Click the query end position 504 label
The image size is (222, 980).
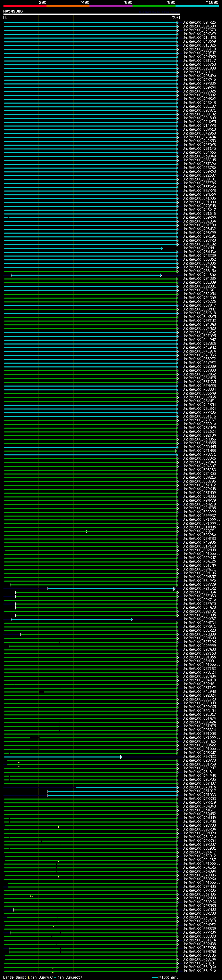[175, 17]
